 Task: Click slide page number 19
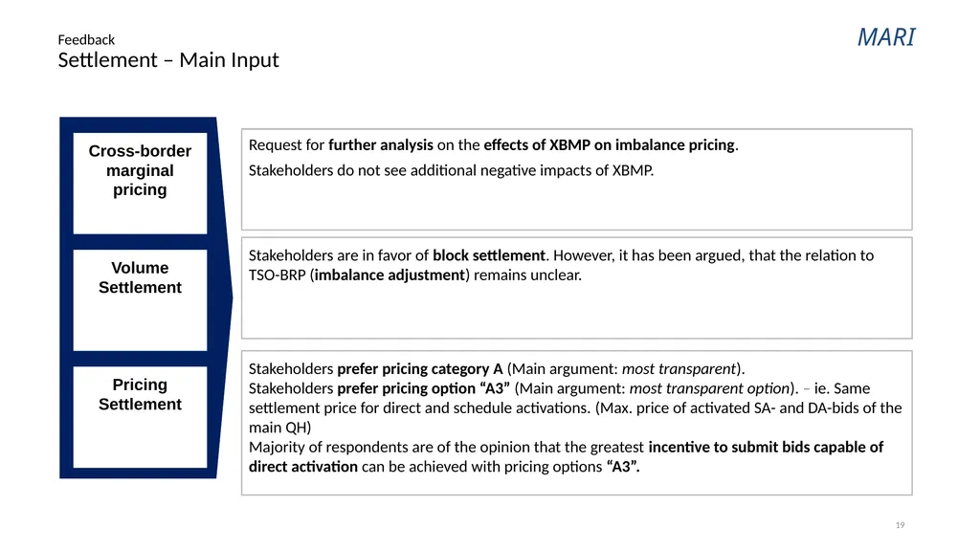[x=900, y=525]
